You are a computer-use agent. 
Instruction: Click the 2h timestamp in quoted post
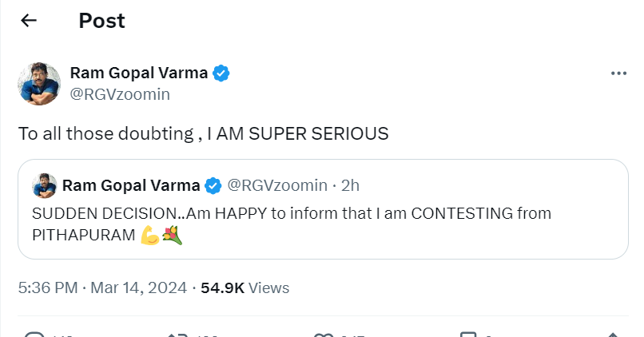point(350,186)
